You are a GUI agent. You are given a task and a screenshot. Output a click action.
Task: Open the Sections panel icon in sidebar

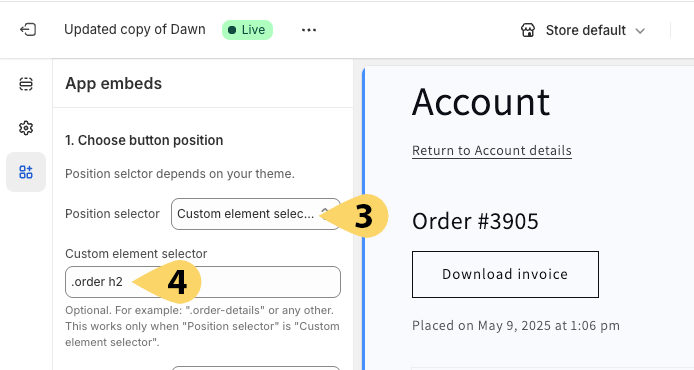(x=26, y=84)
